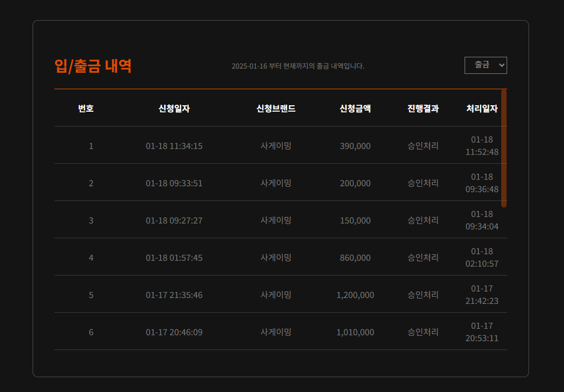Screen dimensions: 564x392
Task: Click the vertical scrollbar thumb in table
Action: tap(504, 148)
